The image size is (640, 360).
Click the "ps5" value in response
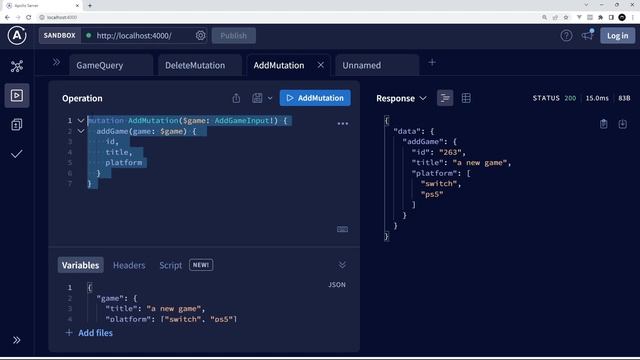432,194
